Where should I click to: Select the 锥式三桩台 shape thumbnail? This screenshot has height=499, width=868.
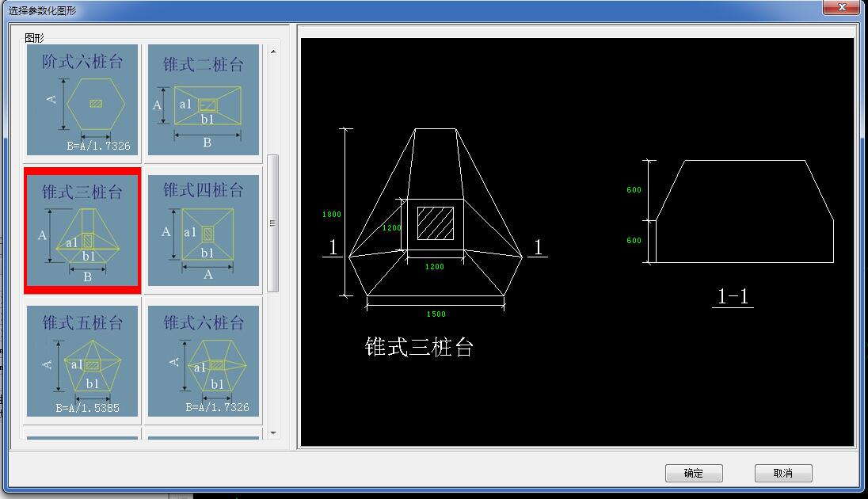click(x=82, y=230)
